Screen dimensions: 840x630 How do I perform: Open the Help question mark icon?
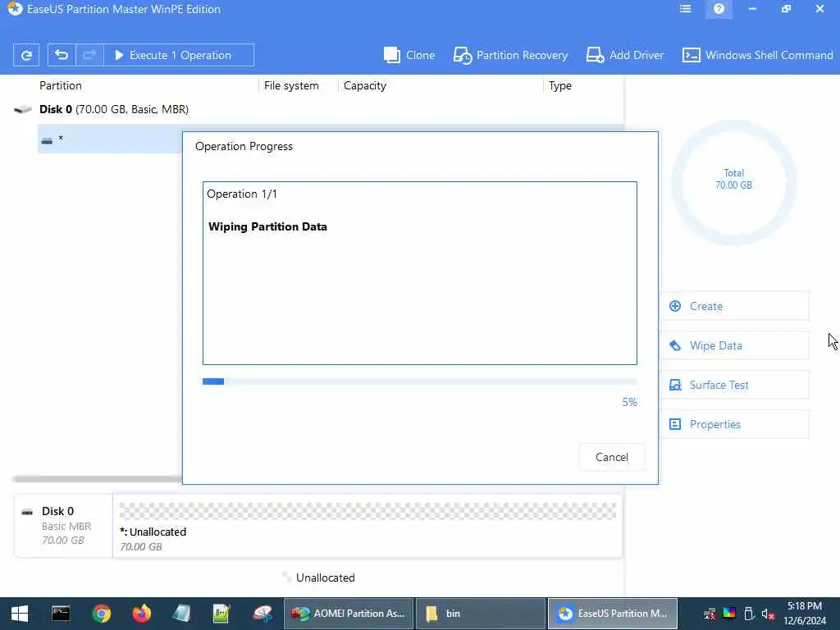point(719,9)
